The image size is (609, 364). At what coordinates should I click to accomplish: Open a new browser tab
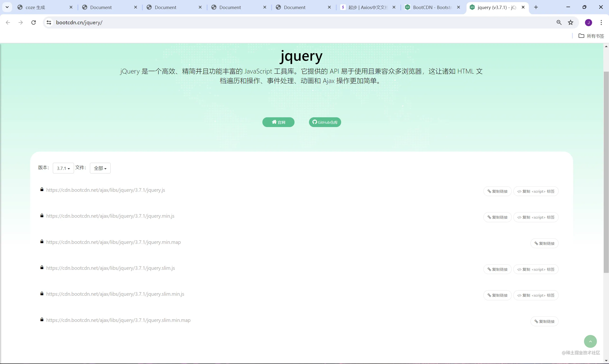pos(536,7)
